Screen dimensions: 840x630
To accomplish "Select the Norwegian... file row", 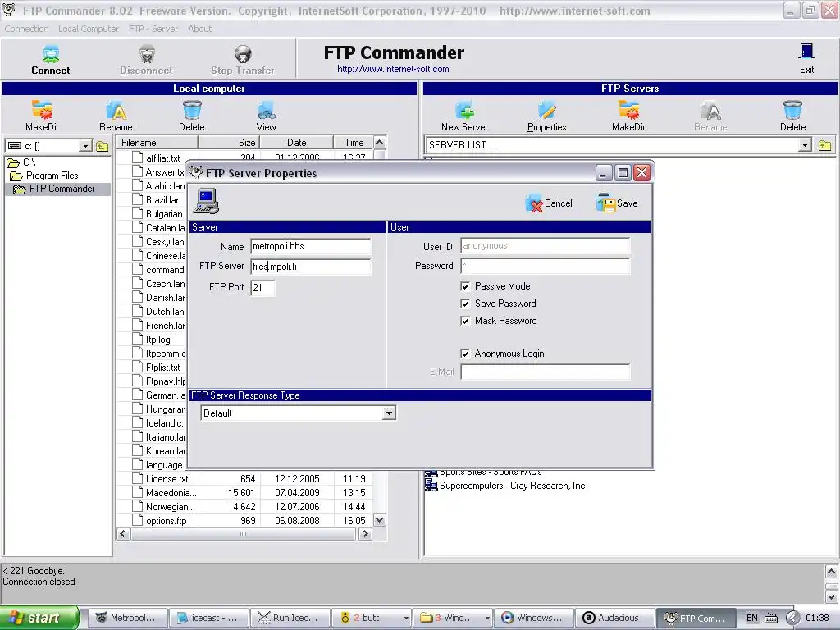I will tap(244, 506).
